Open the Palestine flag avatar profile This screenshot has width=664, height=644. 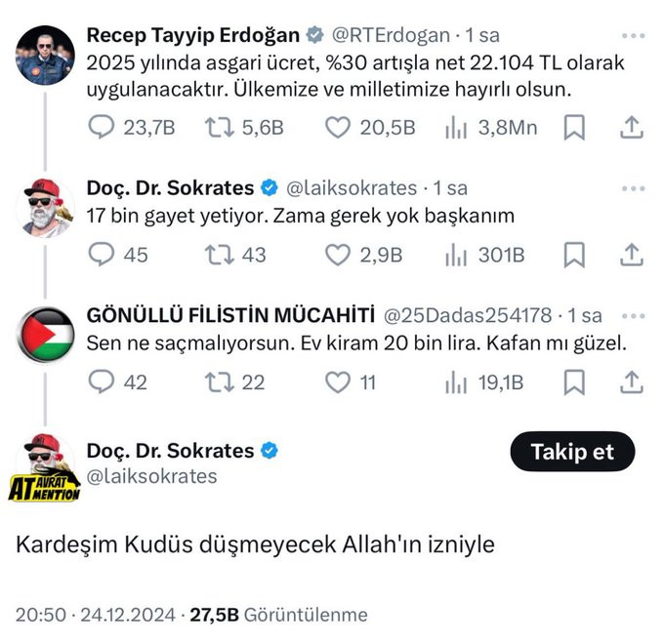point(46,334)
